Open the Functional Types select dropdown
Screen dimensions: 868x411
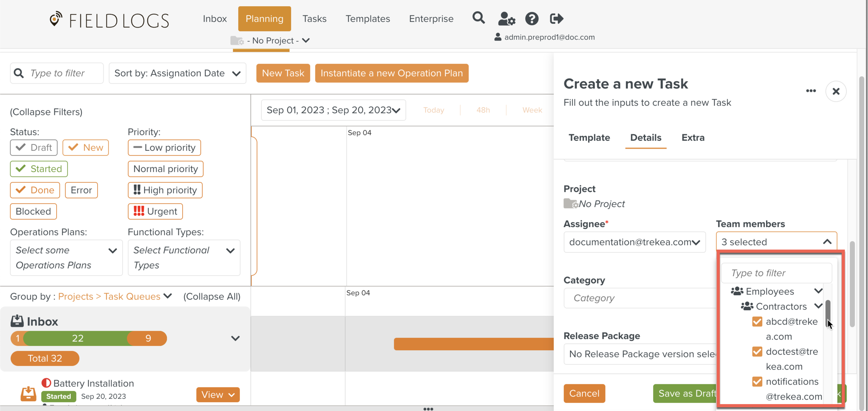[184, 257]
